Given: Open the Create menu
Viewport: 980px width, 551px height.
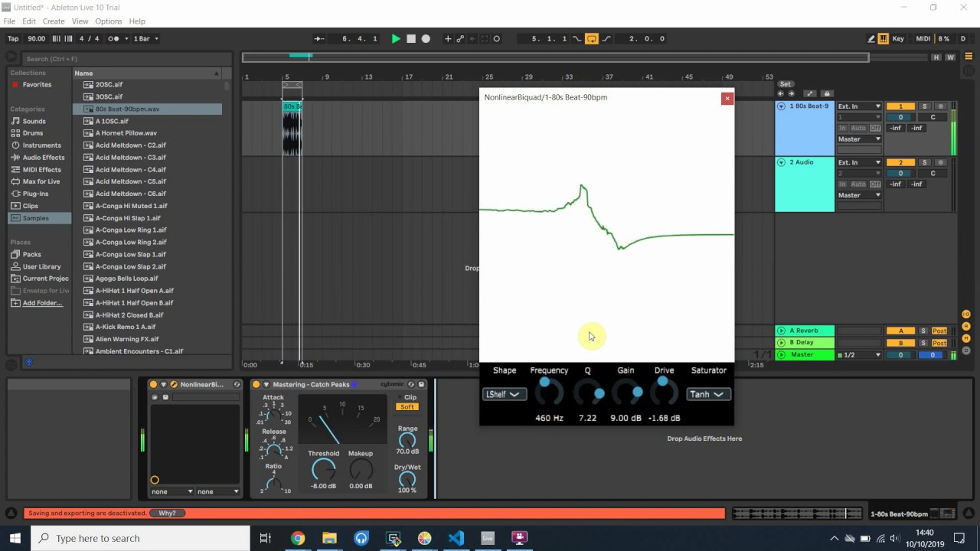Looking at the screenshot, I should coord(54,21).
